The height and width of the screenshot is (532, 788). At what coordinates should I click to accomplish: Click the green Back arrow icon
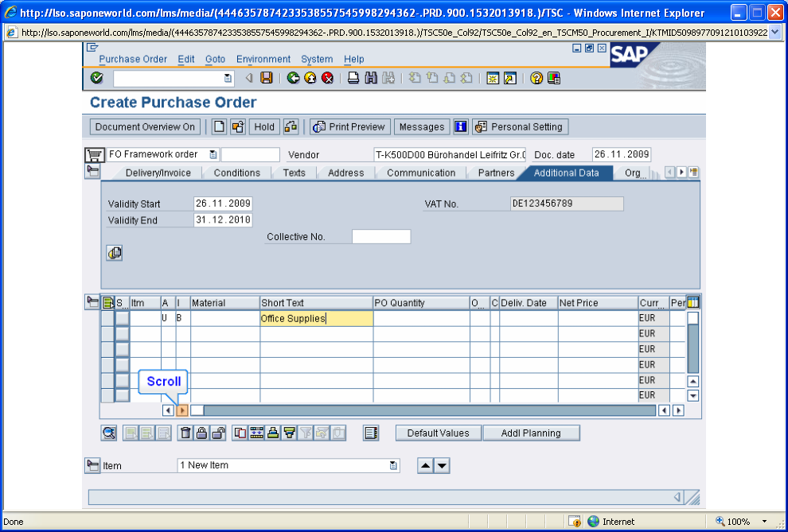point(294,78)
